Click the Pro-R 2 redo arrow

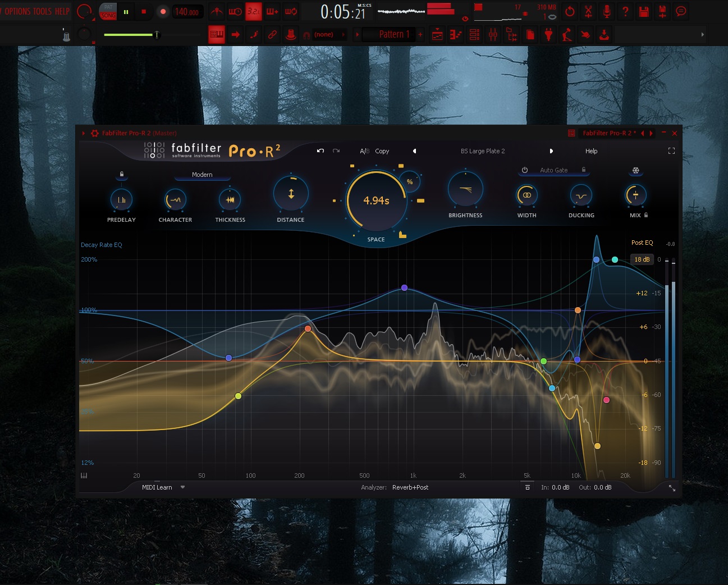click(336, 151)
